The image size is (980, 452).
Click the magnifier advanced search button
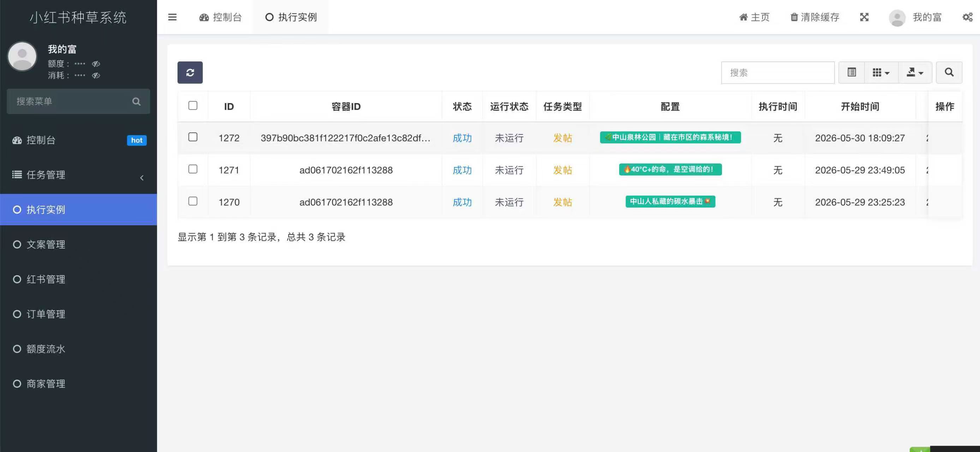[x=949, y=72]
